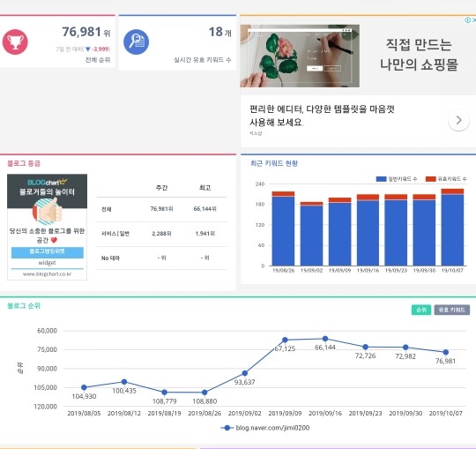Click the 72,726 data point
Viewport: 476px width, 449px height.
366,347
